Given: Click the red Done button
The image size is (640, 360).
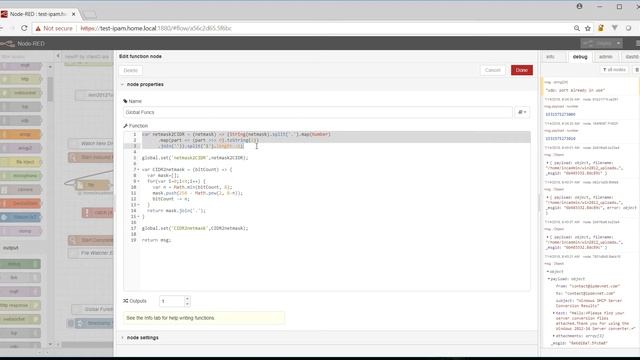Looking at the screenshot, I should (522, 70).
